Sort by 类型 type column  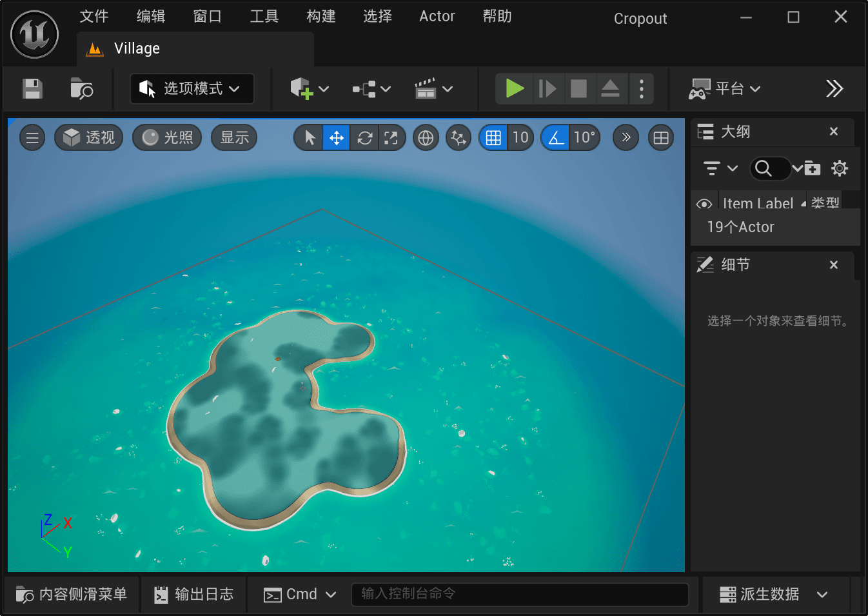tap(825, 203)
